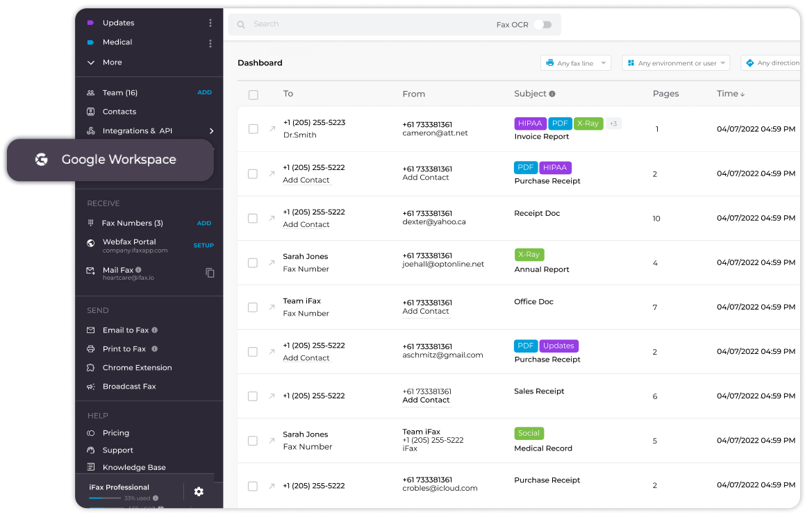The height and width of the screenshot is (524, 812).
Task: Open three-dot menu for Medical label
Action: [x=210, y=43]
